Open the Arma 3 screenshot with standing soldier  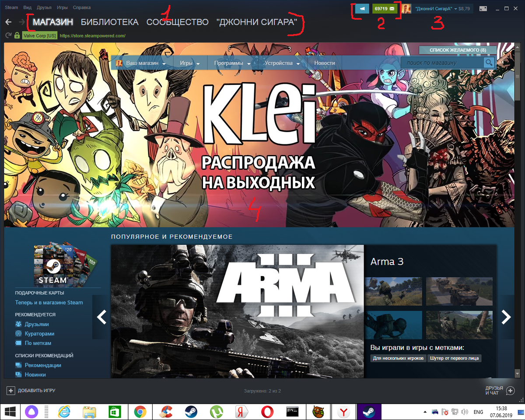tap(394, 291)
